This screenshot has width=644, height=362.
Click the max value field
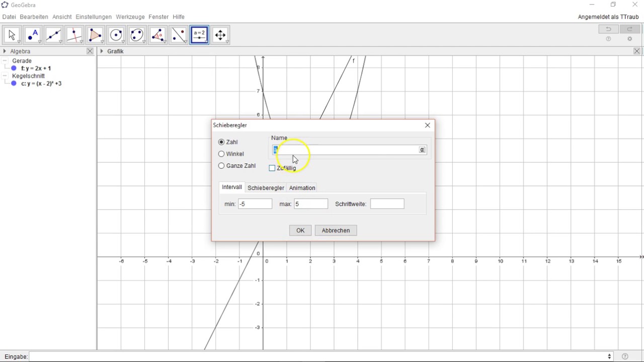[x=311, y=204]
